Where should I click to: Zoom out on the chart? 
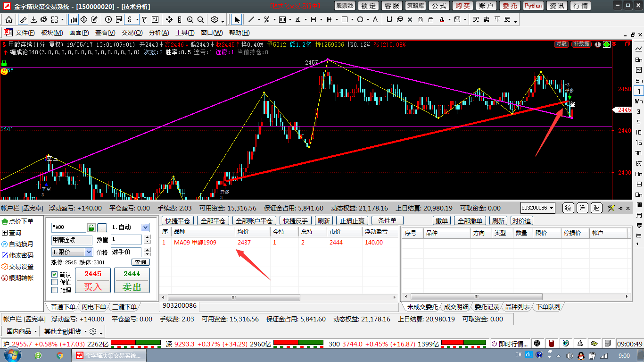tap(200, 20)
